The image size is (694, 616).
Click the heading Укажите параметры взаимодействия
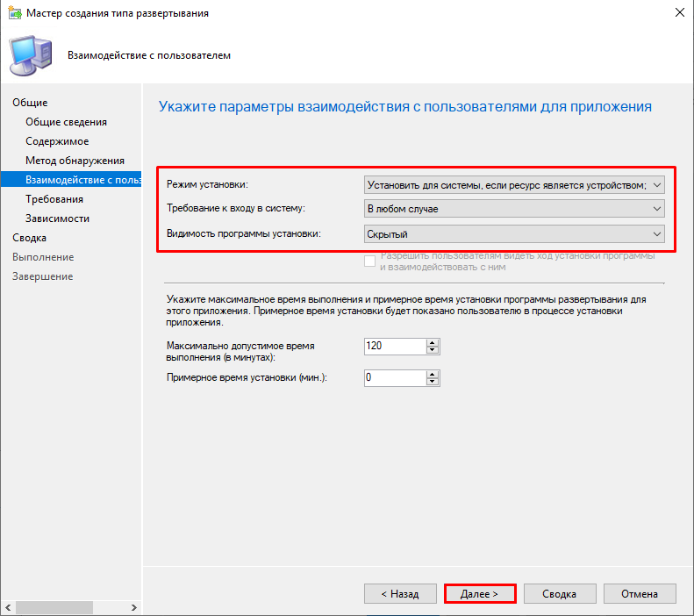click(x=405, y=107)
